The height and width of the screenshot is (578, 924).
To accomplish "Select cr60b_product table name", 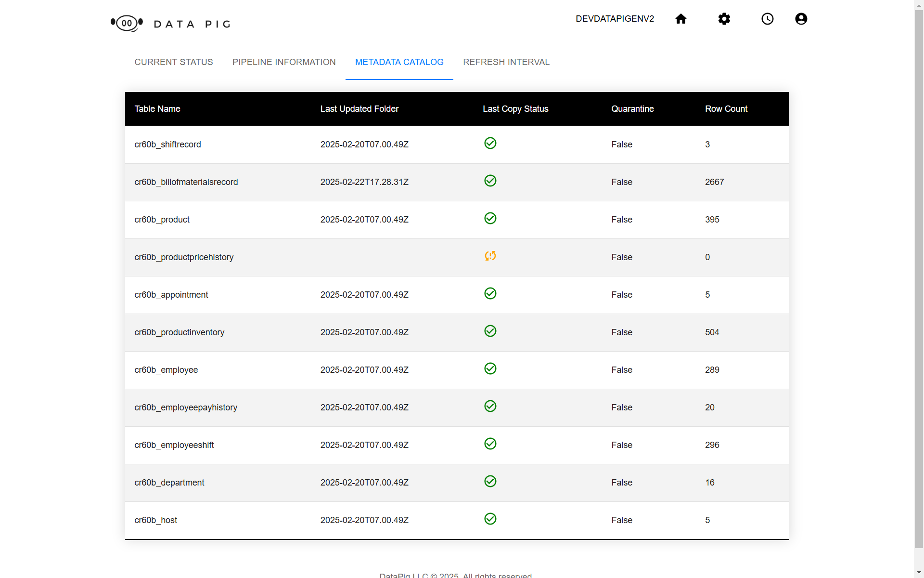I will click(162, 220).
